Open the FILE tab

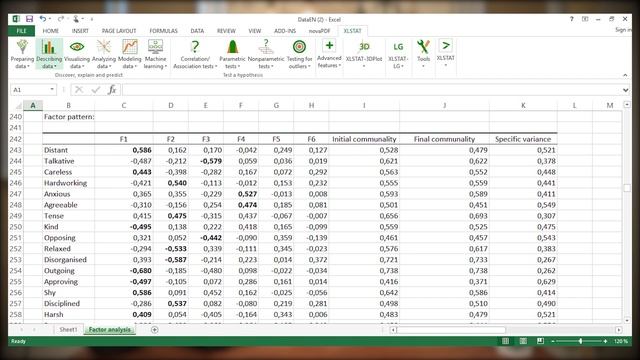21,31
